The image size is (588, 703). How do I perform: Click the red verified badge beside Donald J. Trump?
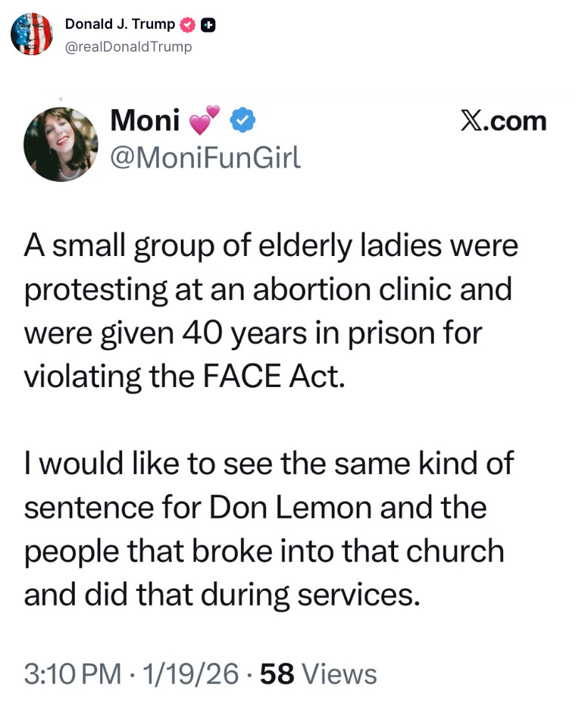click(x=188, y=24)
